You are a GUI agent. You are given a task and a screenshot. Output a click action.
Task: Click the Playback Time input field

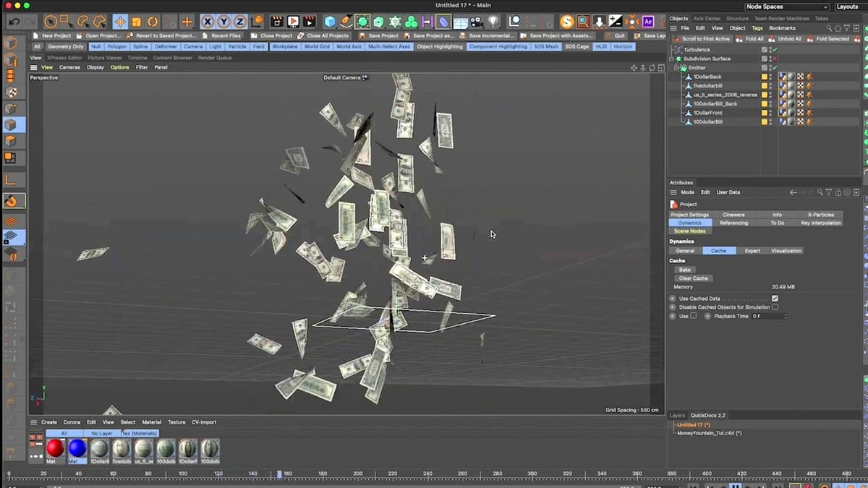point(766,316)
